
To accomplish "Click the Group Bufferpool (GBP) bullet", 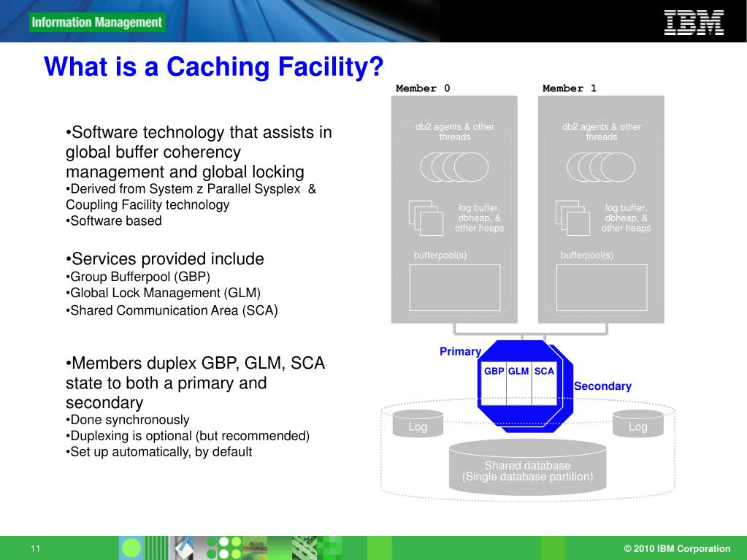I will 138,277.
